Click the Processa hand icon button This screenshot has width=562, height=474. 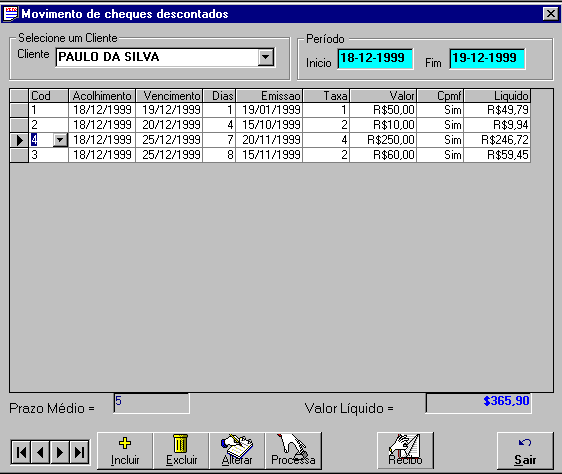click(293, 451)
